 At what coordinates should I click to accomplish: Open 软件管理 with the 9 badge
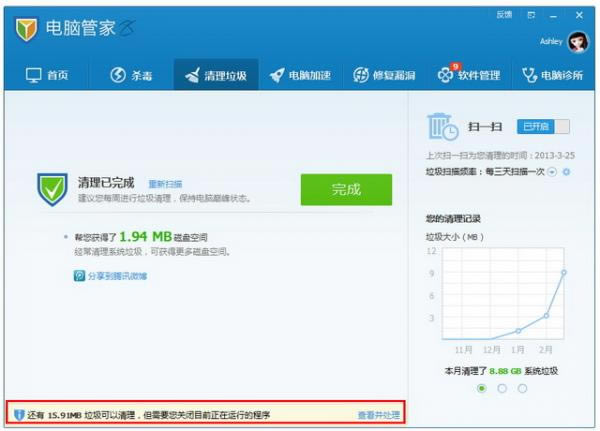pos(445,75)
